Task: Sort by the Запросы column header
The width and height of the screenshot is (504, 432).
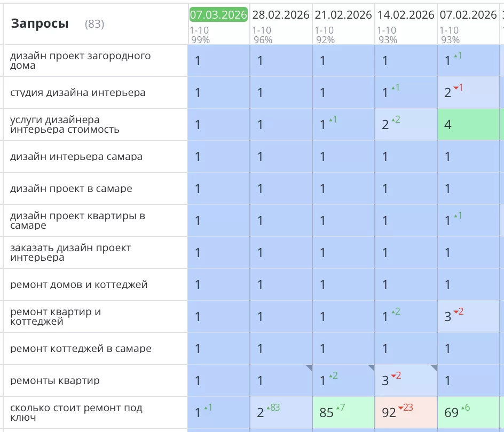Action: [x=40, y=23]
